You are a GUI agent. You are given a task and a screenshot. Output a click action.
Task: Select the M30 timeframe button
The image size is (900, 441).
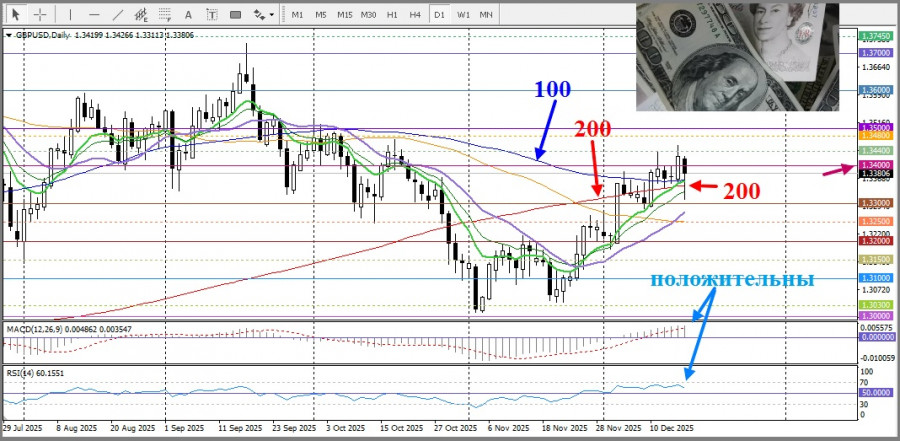coord(369,14)
